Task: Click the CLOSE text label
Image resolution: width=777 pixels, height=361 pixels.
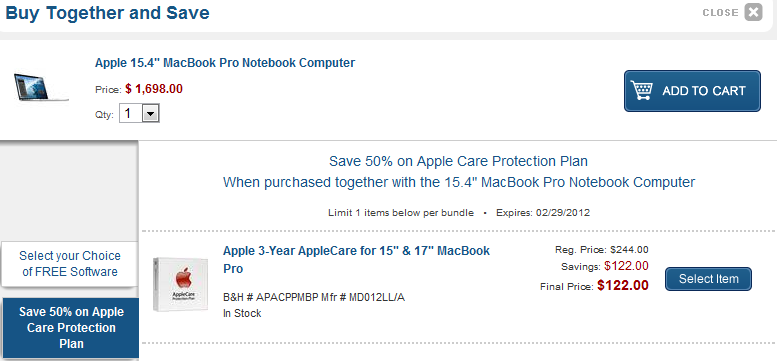Action: click(721, 13)
